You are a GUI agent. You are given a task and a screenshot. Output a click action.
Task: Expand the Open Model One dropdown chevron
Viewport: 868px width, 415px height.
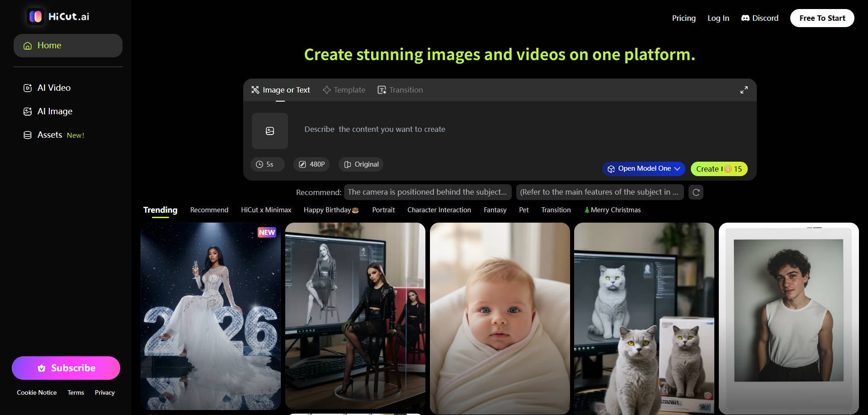point(677,169)
